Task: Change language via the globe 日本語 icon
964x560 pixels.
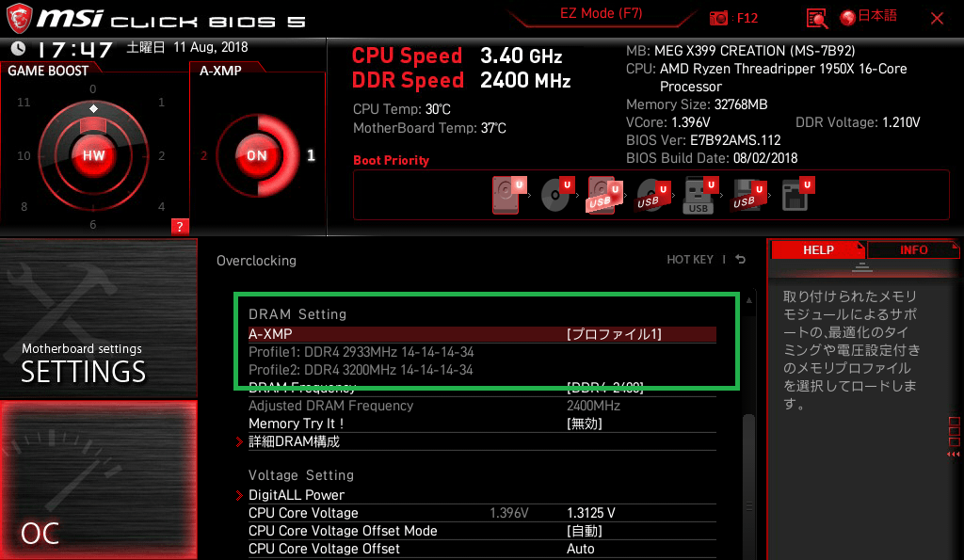Action: [868, 17]
